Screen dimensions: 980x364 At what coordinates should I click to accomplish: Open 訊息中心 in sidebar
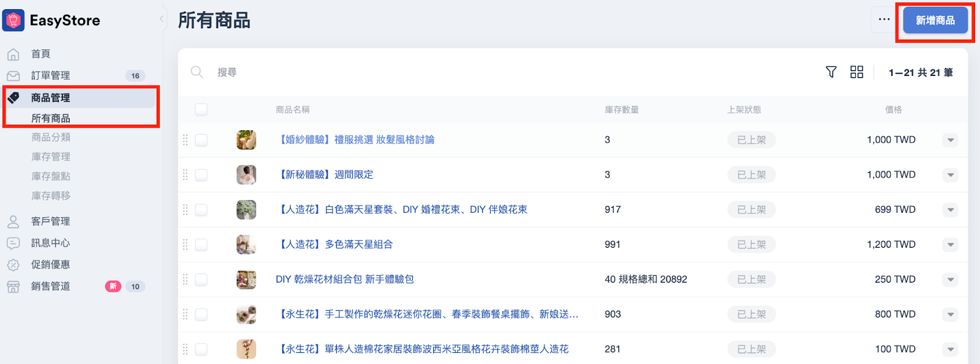(x=51, y=243)
